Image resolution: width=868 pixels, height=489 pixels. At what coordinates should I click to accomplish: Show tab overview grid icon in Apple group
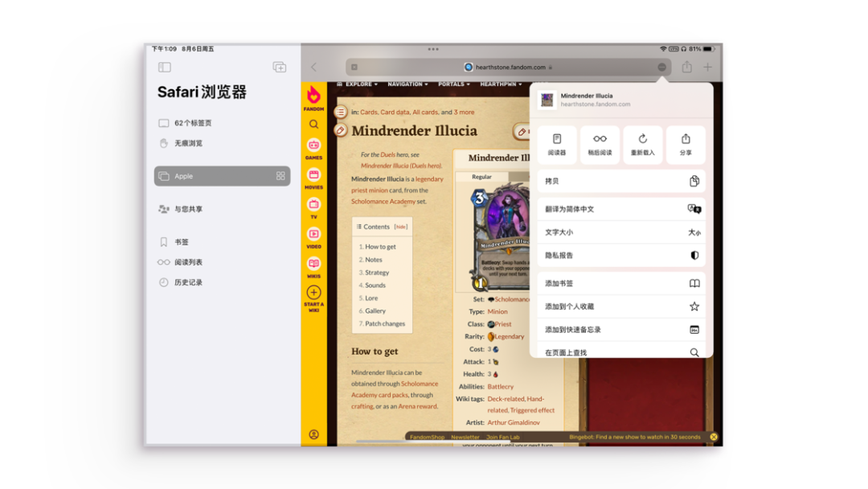280,176
